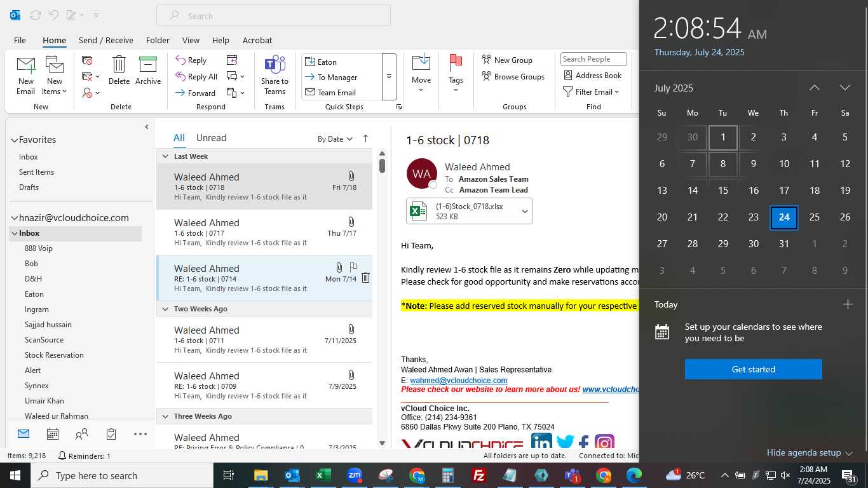The height and width of the screenshot is (488, 868).
Task: Share the email to Teams
Action: [275, 75]
